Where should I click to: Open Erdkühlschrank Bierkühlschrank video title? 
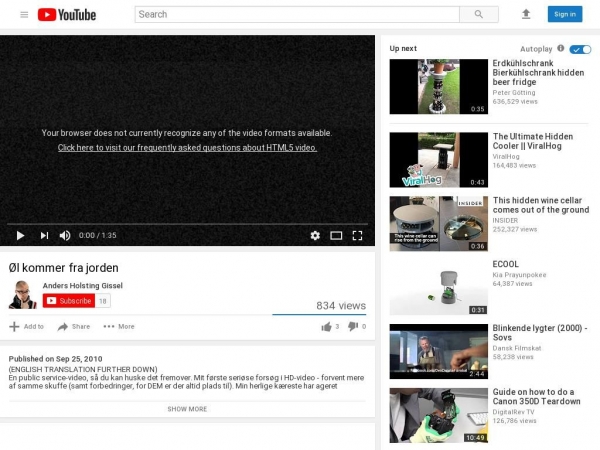[538, 73]
